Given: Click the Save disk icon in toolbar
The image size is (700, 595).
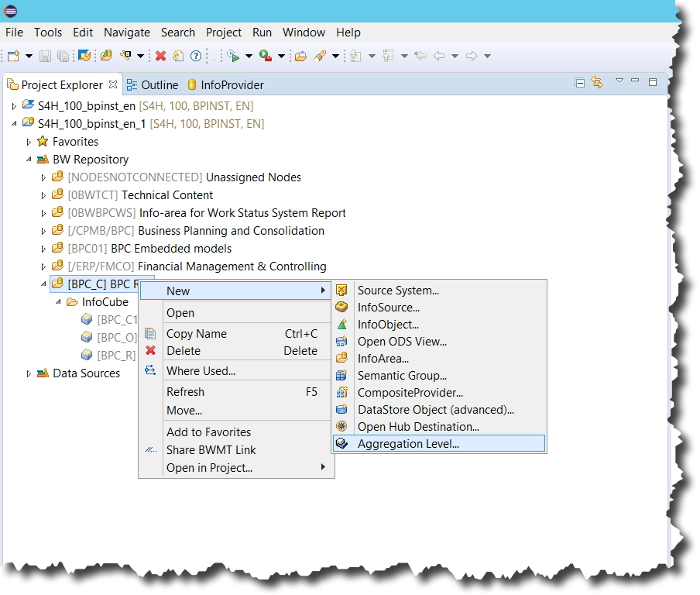Looking at the screenshot, I should click(x=46, y=56).
